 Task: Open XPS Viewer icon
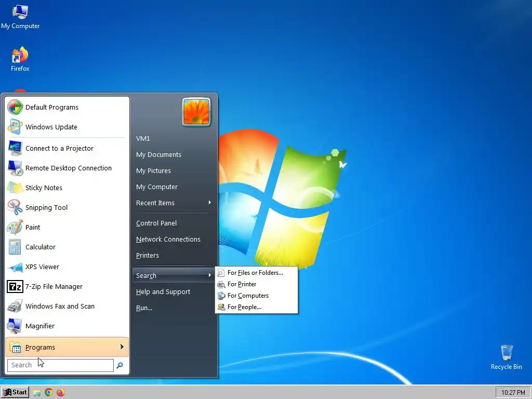coord(15,267)
